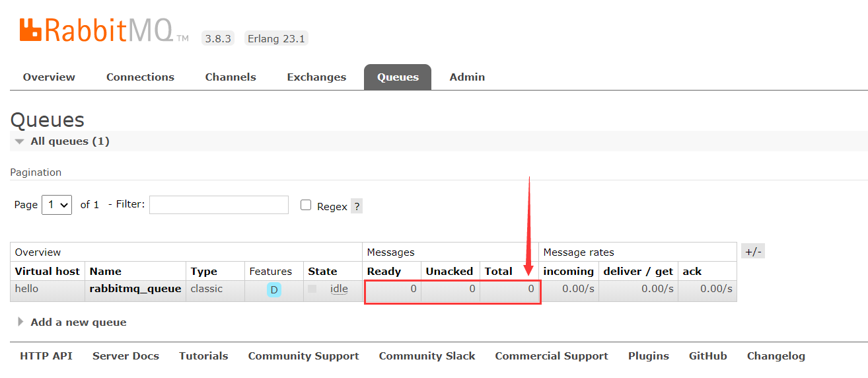Expand Add a new queue section
Image resolution: width=868 pixels, height=378 pixels.
(x=72, y=322)
